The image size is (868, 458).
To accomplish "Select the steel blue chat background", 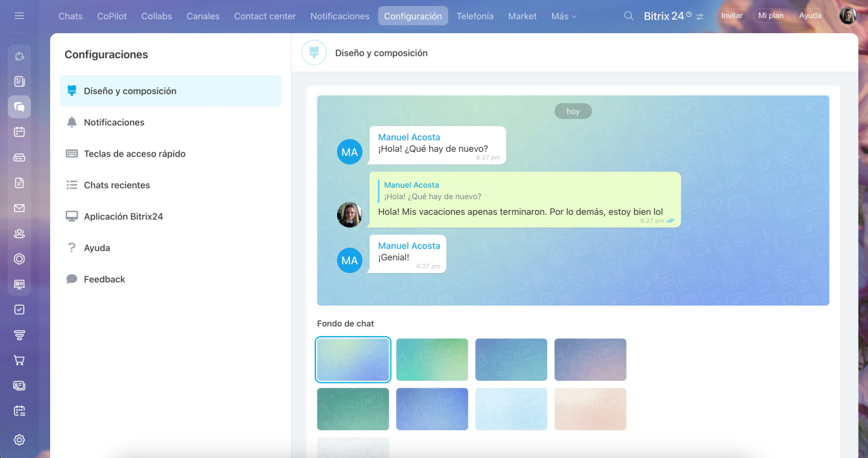I will pyautogui.click(x=511, y=360).
